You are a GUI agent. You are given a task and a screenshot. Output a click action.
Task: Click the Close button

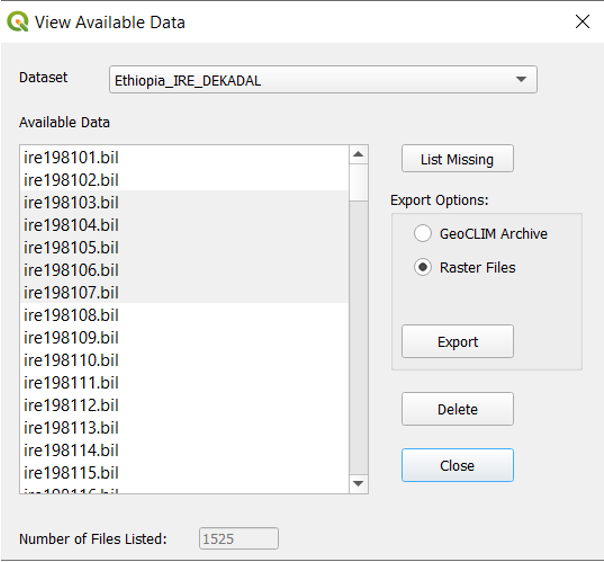457,465
